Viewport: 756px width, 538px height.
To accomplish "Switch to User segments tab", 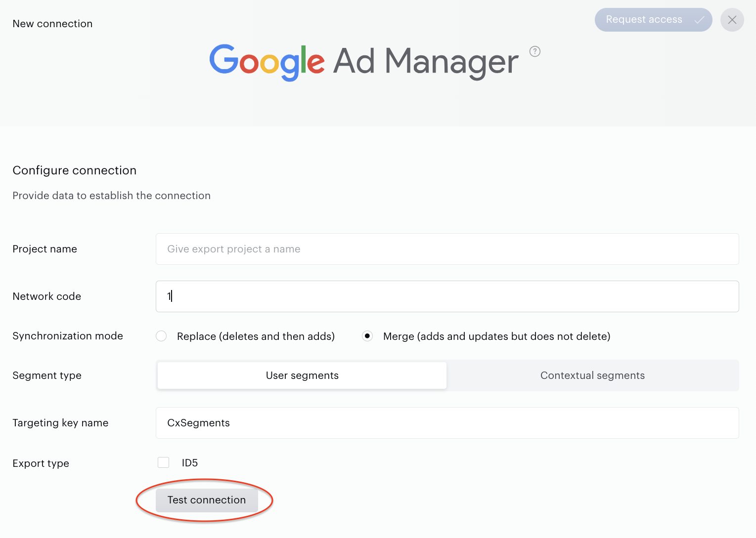I will click(302, 375).
